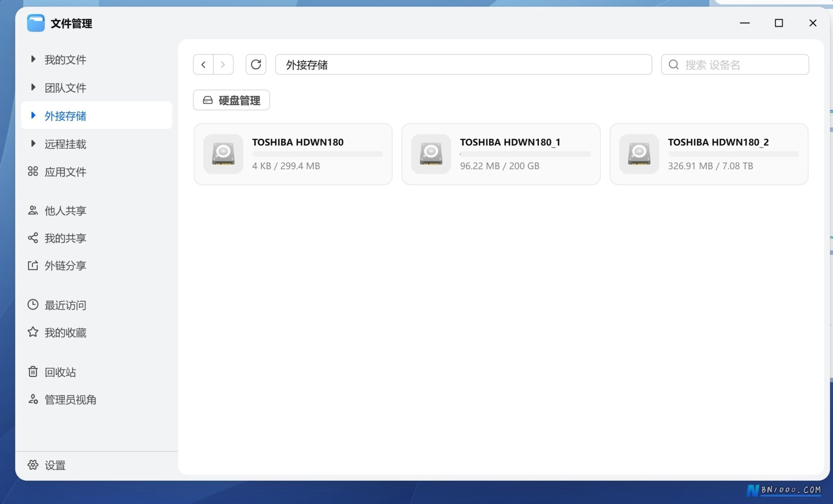Click the disk icon of TOSHIBA HDWN180

click(223, 154)
